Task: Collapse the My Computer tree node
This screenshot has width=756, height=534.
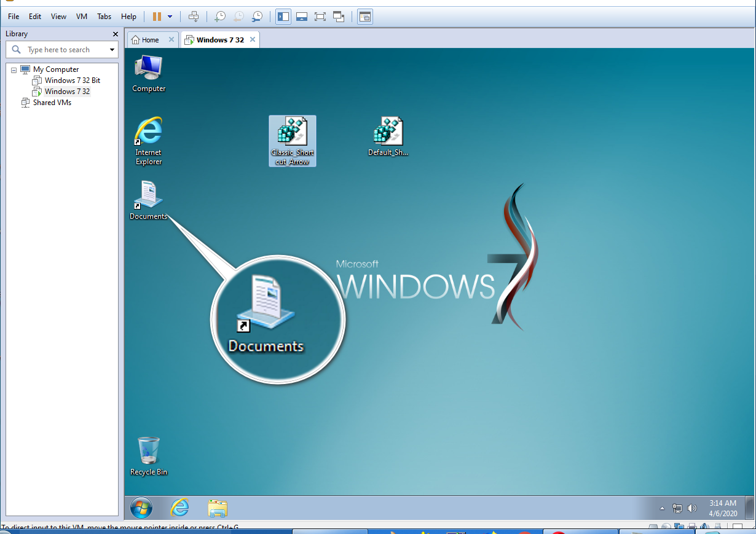Action: coord(14,69)
